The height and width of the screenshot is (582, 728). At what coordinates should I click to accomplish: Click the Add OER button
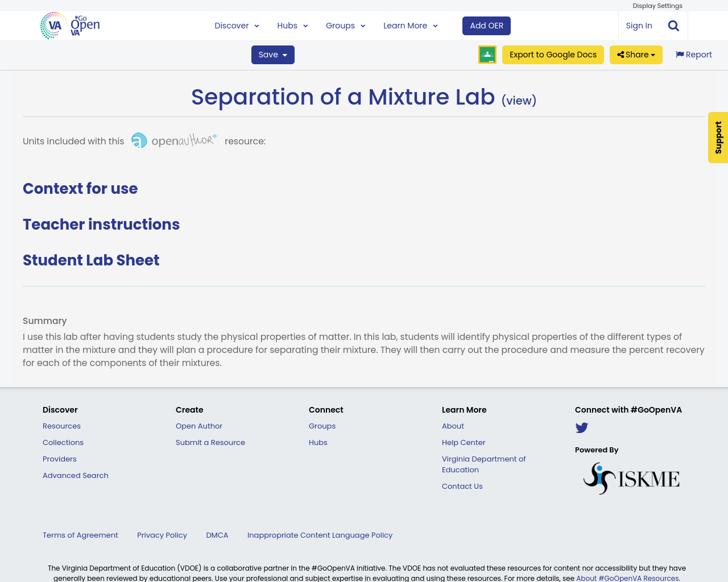[x=486, y=25]
